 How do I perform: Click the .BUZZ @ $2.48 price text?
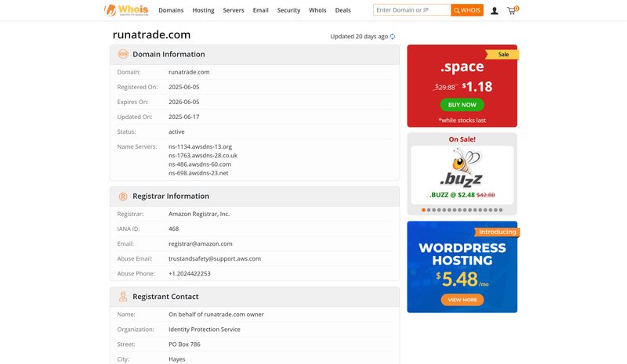(452, 195)
